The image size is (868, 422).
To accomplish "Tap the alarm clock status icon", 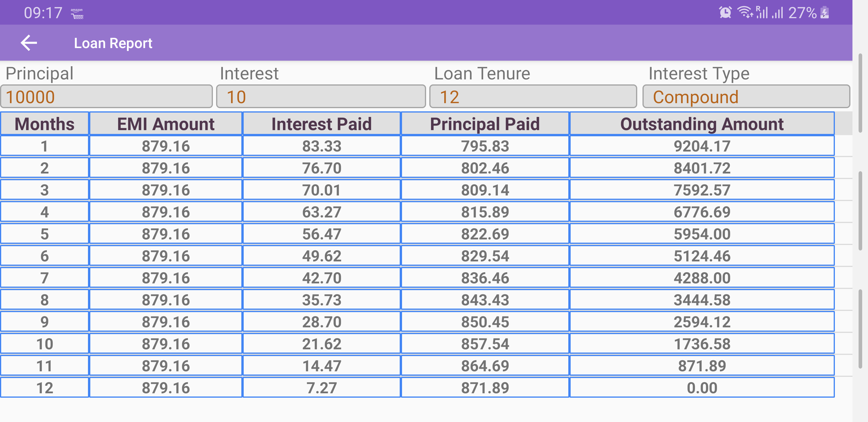I will click(x=725, y=13).
